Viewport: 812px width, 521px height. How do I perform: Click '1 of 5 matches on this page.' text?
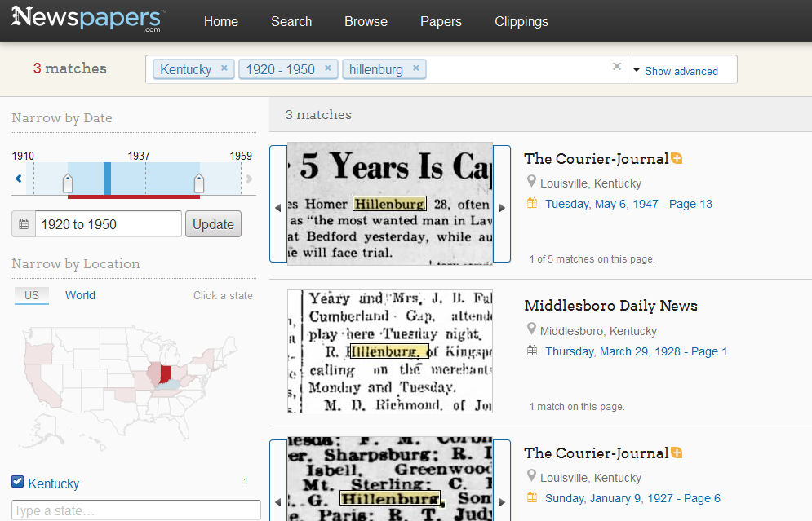click(x=592, y=259)
